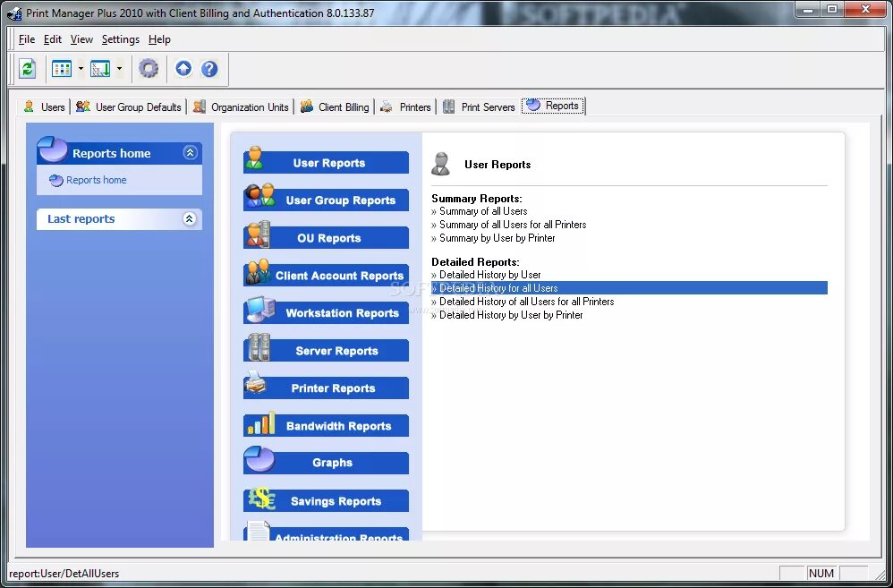Image resolution: width=893 pixels, height=588 pixels.
Task: Click the green Refresh toolbar icon
Action: click(x=28, y=69)
